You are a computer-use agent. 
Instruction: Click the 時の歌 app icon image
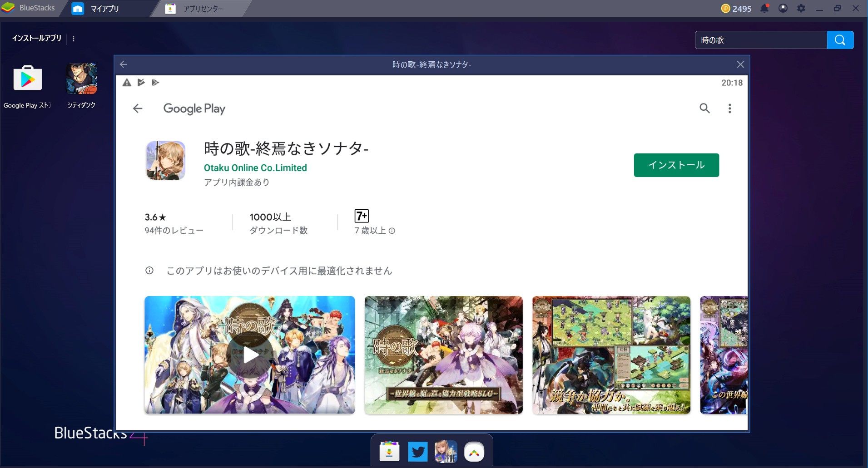click(165, 160)
